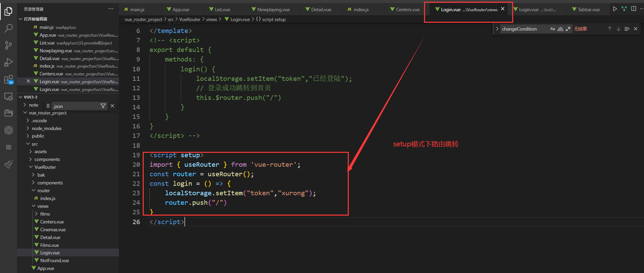Toggle match case in find widget
The height and width of the screenshot is (273, 644).
point(552,29)
